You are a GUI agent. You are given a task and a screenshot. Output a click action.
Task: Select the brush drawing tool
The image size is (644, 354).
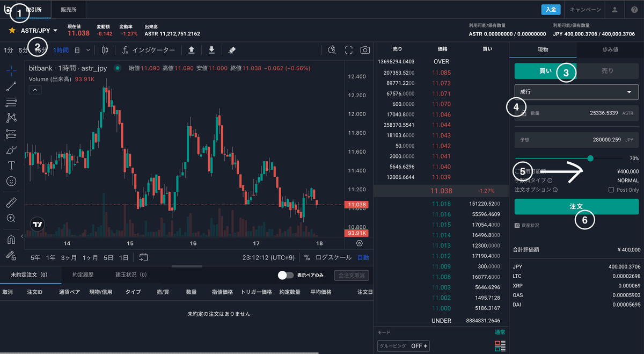tap(11, 150)
